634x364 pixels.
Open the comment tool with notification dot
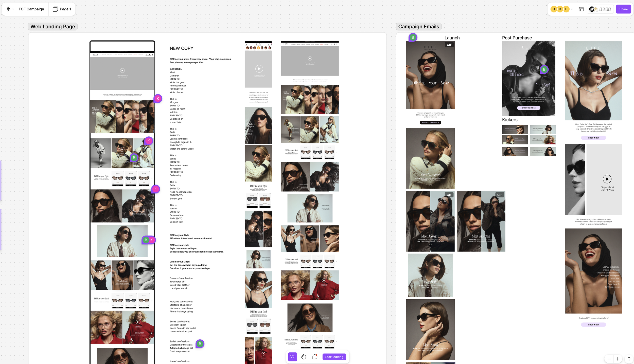(315, 357)
